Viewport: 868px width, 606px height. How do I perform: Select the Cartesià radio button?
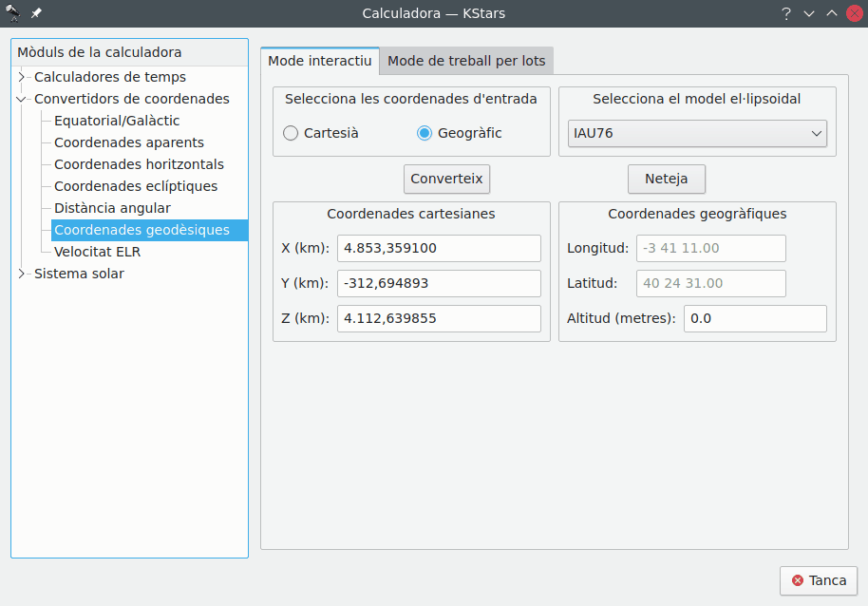coord(292,133)
